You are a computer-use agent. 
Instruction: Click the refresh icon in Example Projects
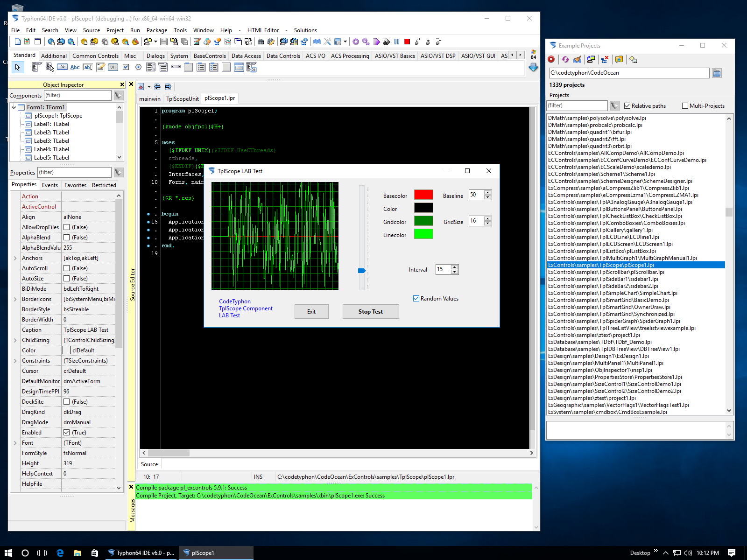565,59
